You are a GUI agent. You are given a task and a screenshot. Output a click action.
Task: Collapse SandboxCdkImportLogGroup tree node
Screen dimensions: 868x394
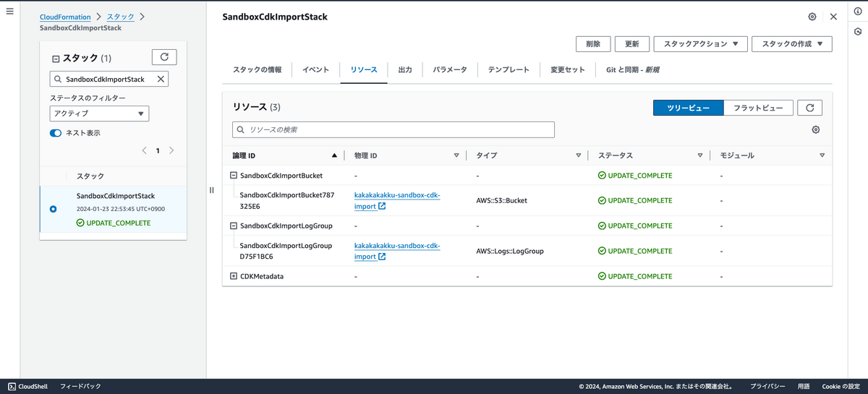(234, 226)
